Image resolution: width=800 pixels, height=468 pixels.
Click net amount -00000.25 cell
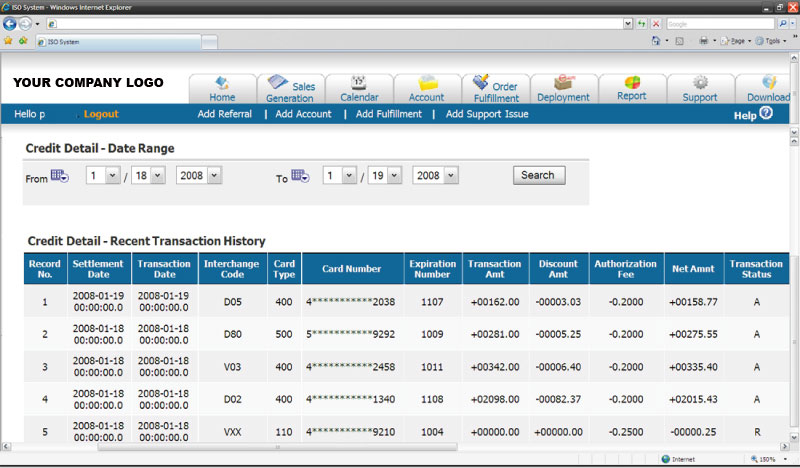693,432
